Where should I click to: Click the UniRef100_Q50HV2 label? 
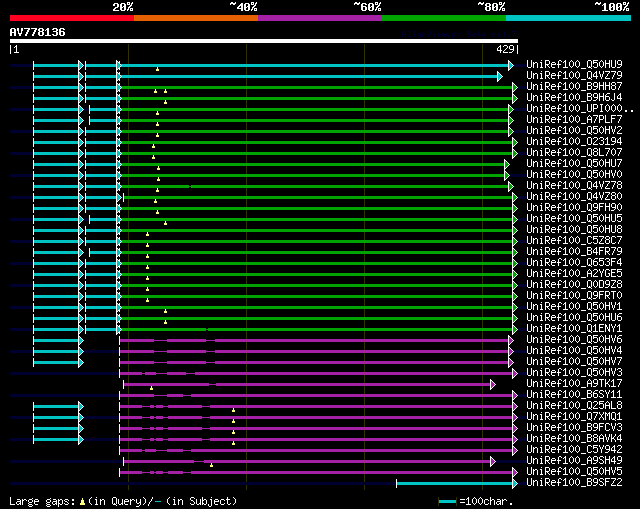click(574, 130)
